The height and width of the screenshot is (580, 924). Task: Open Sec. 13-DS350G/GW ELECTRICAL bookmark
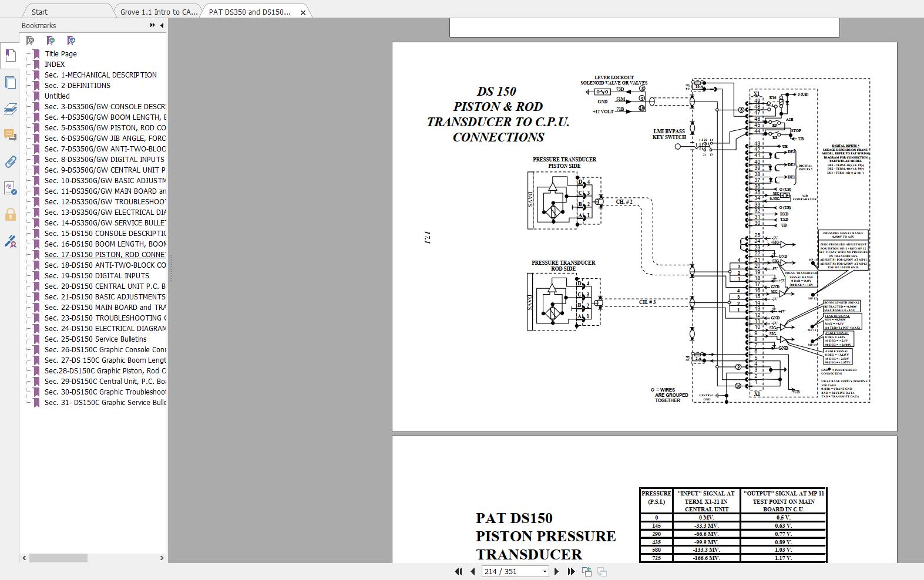tap(105, 213)
